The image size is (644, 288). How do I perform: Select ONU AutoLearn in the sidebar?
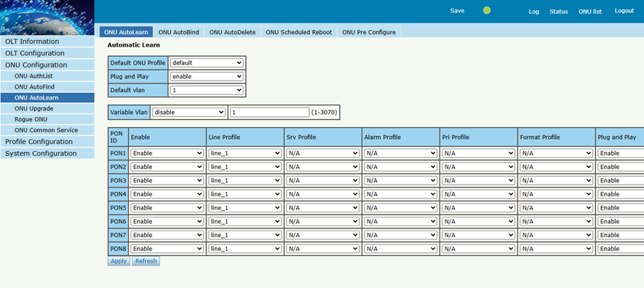coord(47,97)
